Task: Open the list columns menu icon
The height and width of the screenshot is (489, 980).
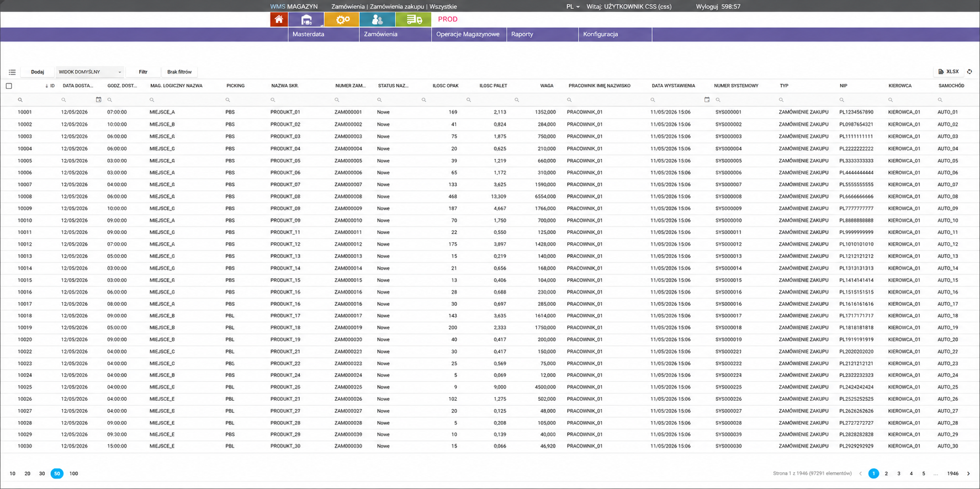Action: point(12,72)
